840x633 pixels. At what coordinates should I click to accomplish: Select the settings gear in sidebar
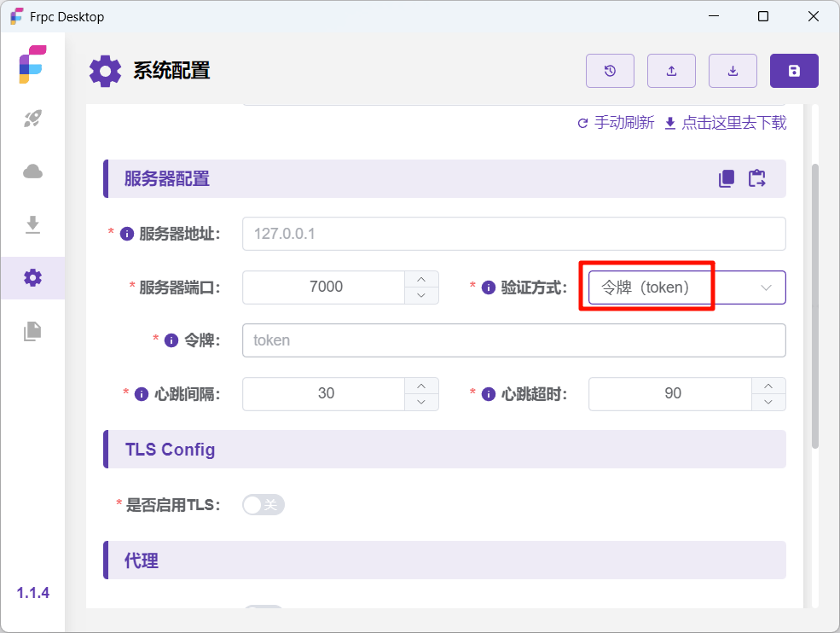32,277
